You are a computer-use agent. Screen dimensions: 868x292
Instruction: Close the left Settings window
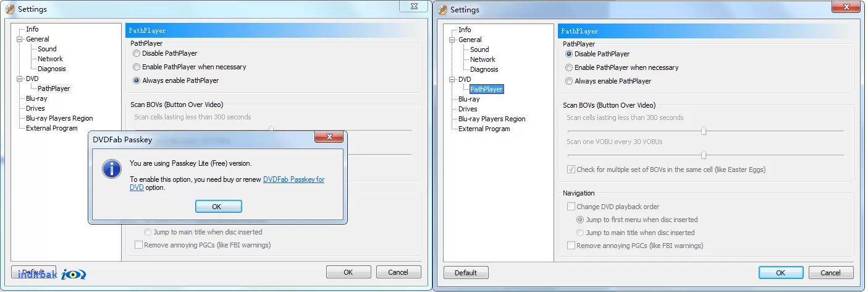(415, 6)
